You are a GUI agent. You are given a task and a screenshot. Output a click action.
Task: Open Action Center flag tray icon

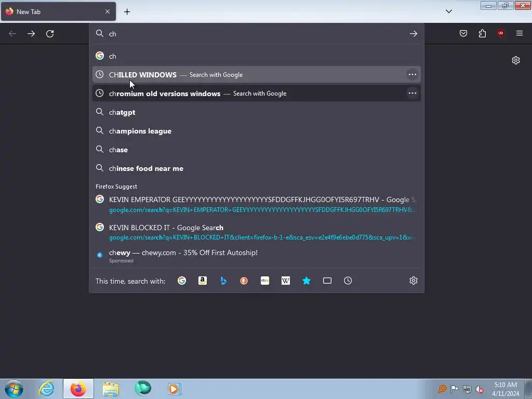(x=454, y=389)
